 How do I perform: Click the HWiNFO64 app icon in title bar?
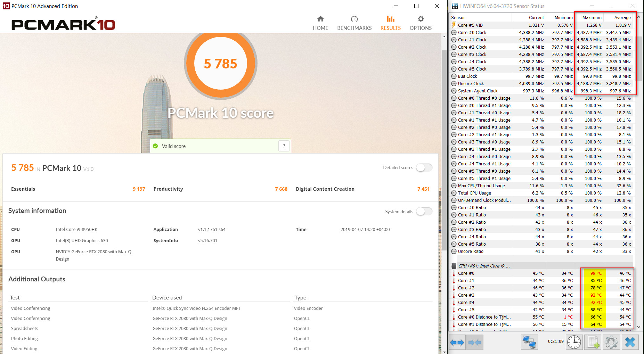click(455, 6)
